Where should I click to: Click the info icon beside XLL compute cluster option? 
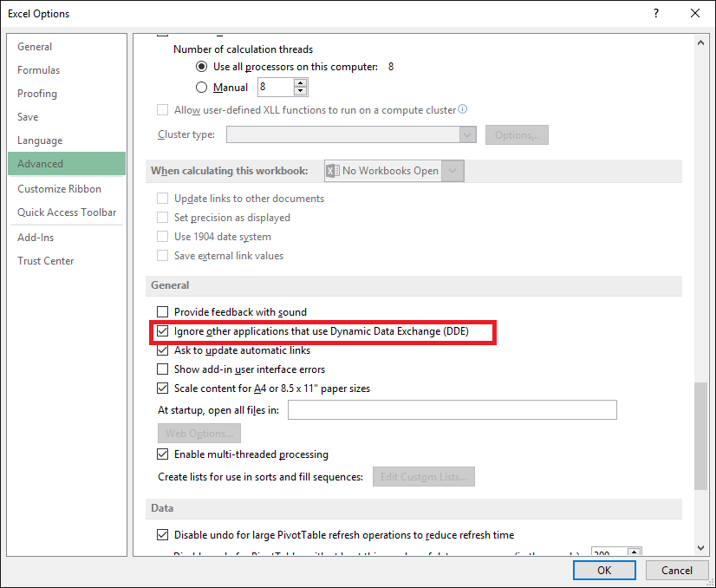point(462,109)
